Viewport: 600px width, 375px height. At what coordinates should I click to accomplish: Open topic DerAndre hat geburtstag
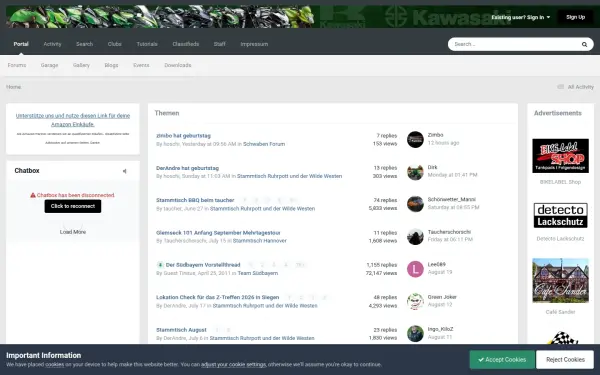coord(188,168)
